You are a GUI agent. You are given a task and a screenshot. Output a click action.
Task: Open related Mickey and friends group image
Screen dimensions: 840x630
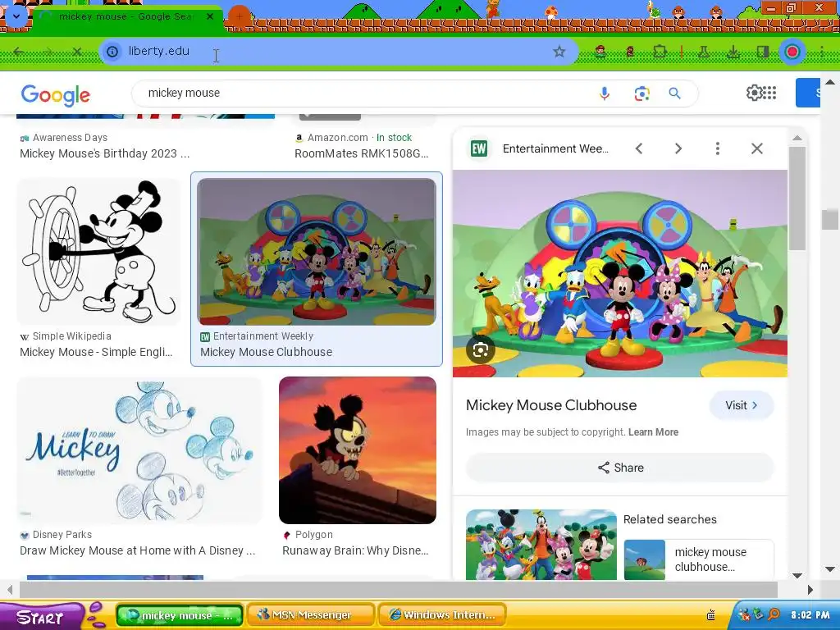pos(541,545)
